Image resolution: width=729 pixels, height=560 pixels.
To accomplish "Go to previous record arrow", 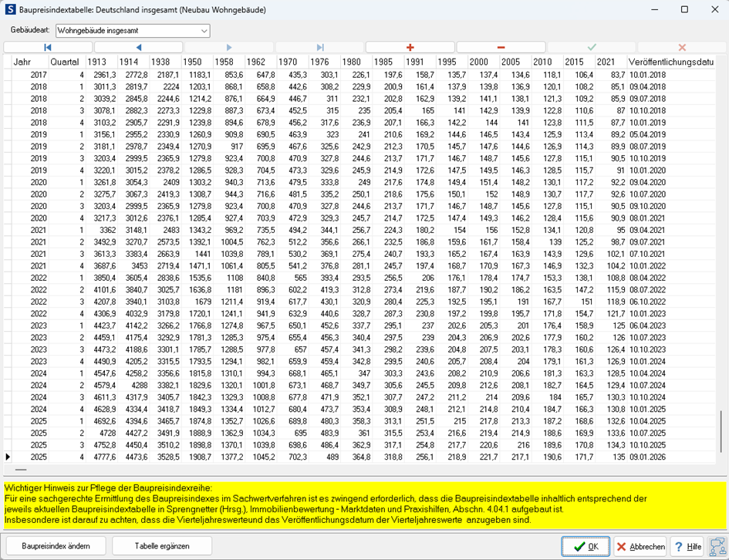I will tap(138, 48).
